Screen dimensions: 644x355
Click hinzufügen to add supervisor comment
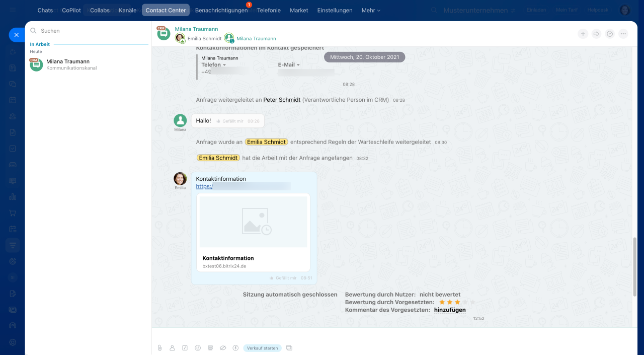[x=450, y=310]
